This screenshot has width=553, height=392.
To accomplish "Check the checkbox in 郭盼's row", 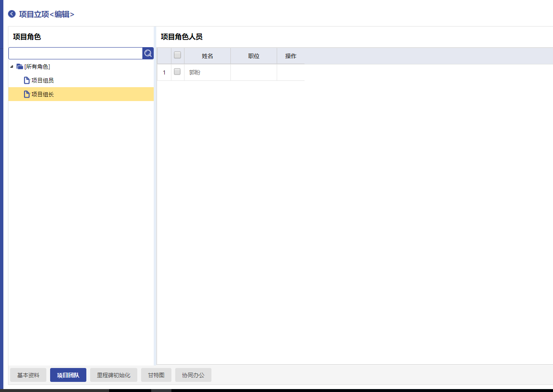I will [x=177, y=72].
